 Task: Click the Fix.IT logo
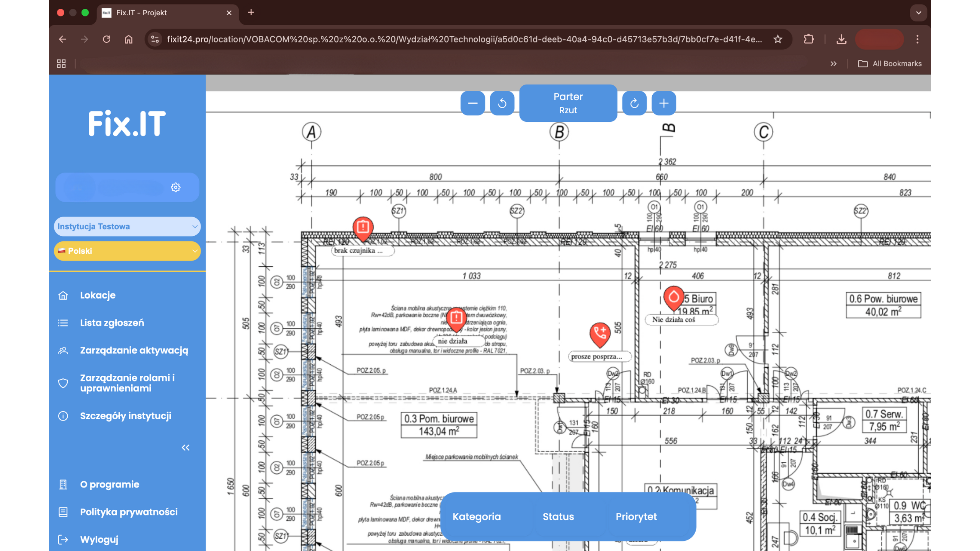pos(127,124)
